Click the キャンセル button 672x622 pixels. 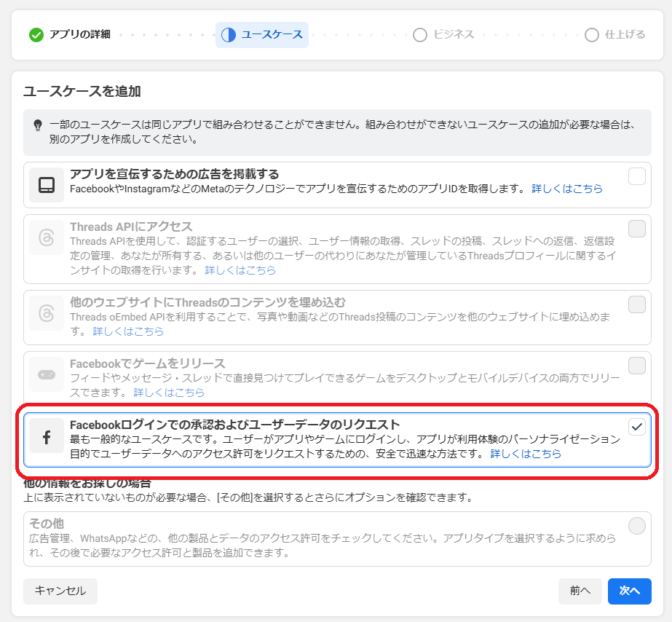[x=60, y=591]
